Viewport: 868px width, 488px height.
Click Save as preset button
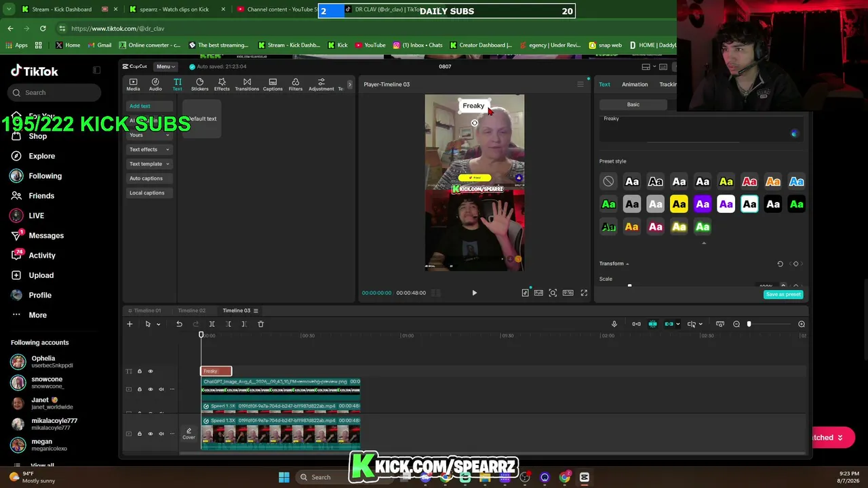tap(783, 295)
